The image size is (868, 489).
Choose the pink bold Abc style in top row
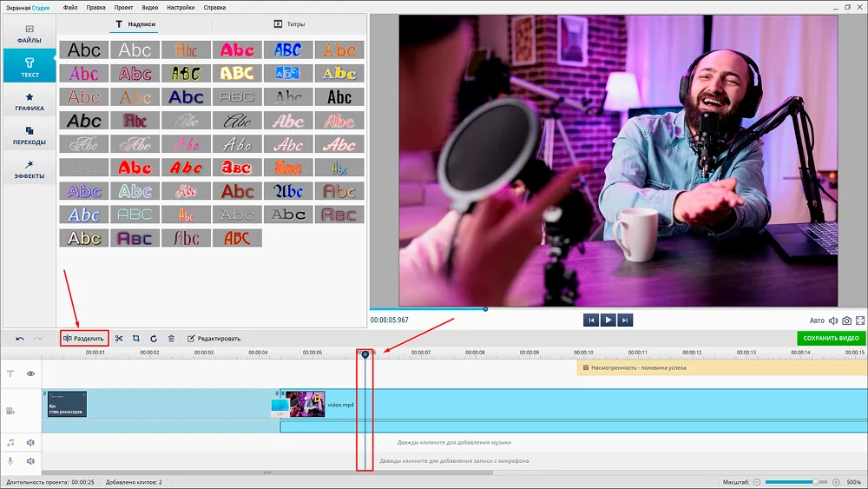[x=238, y=50]
